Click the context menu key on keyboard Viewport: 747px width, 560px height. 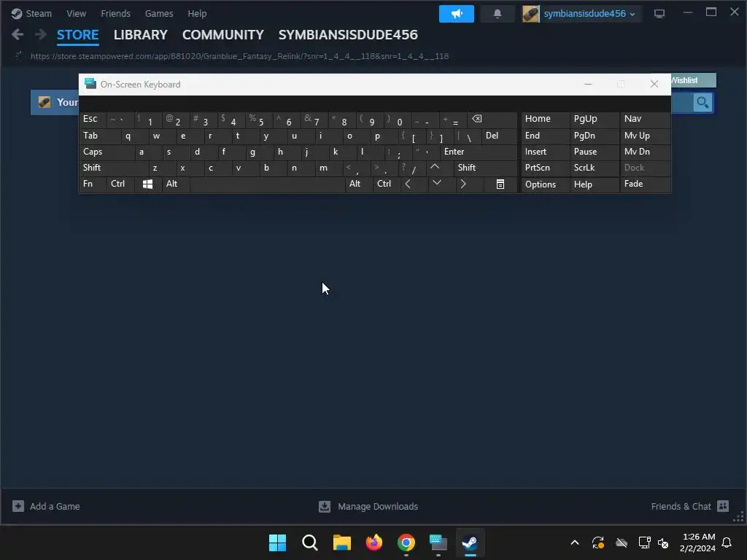point(500,184)
